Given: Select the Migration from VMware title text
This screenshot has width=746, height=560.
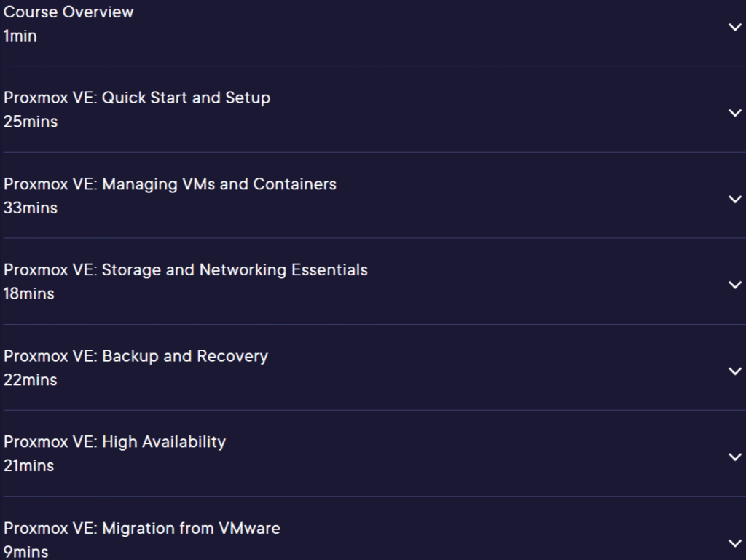Looking at the screenshot, I should pyautogui.click(x=142, y=528).
